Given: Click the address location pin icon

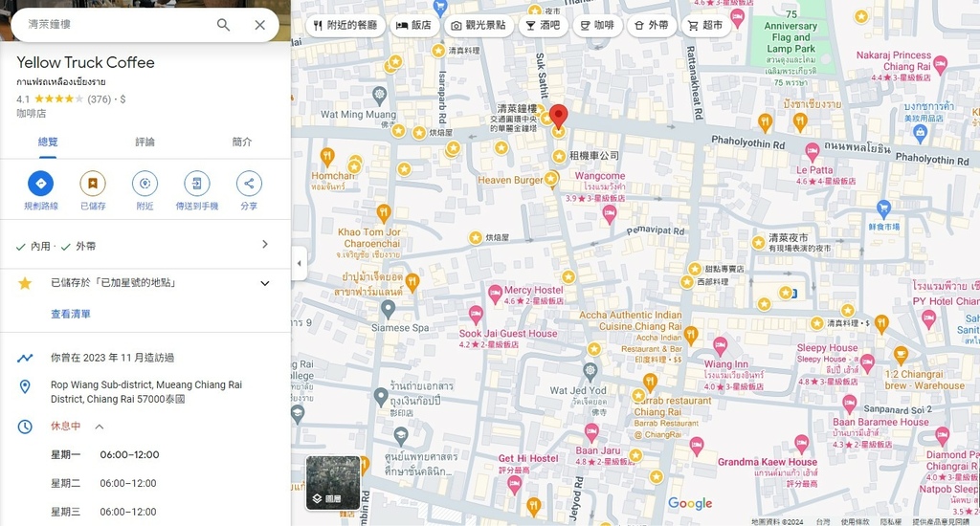Looking at the screenshot, I should 25,386.
